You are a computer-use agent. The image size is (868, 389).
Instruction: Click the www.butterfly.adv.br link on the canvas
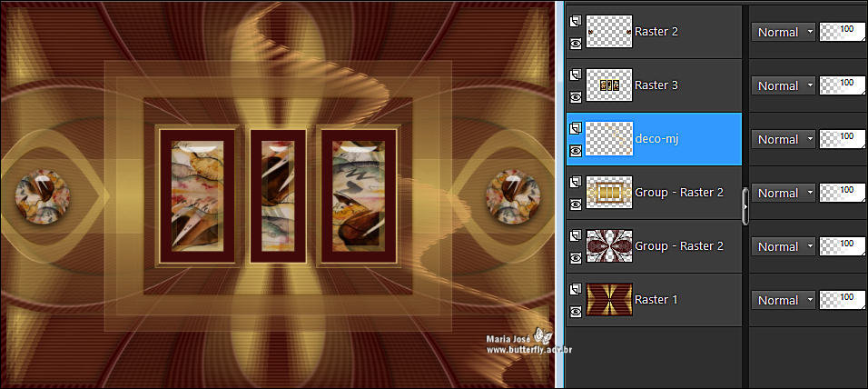[x=529, y=350]
